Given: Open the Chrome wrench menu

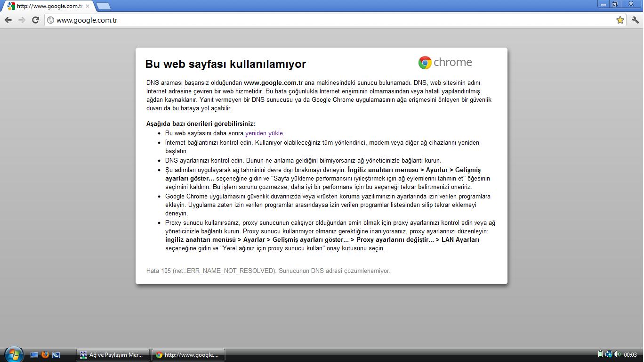Looking at the screenshot, I should 635,20.
